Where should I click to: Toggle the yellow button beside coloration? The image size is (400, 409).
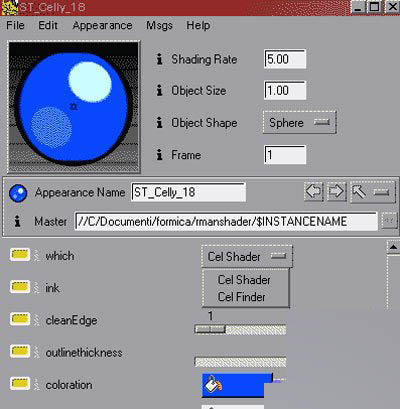pyautogui.click(x=20, y=384)
